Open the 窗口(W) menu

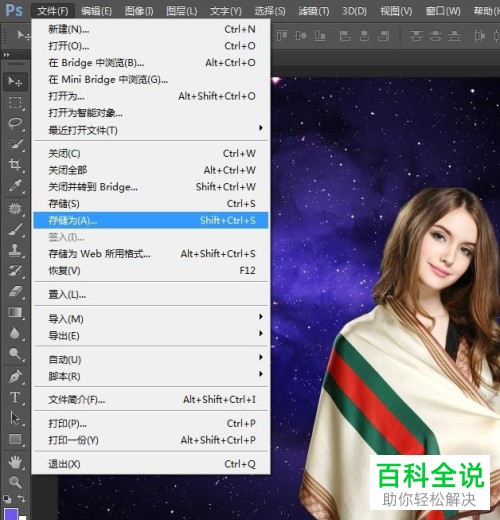click(x=443, y=11)
